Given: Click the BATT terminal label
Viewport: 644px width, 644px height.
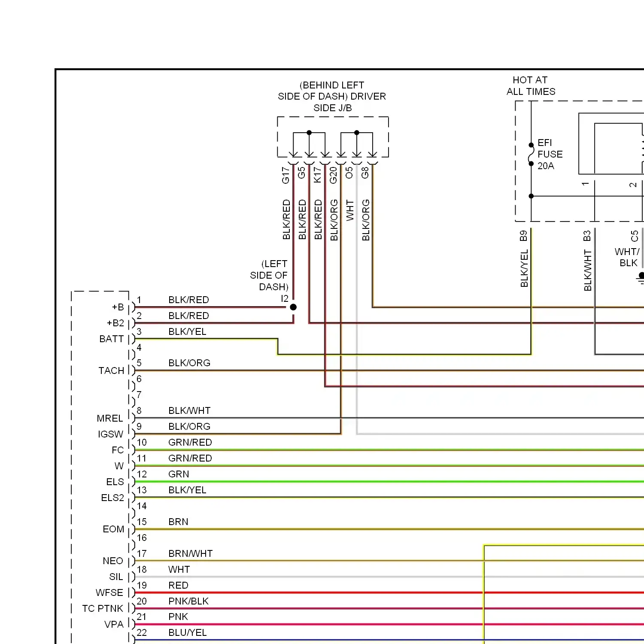Looking at the screenshot, I should click(112, 339).
